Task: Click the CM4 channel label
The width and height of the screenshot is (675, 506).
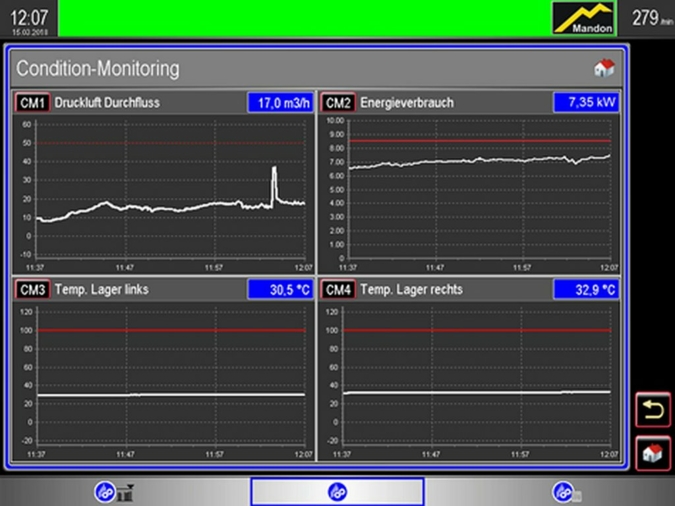Action: click(338, 289)
